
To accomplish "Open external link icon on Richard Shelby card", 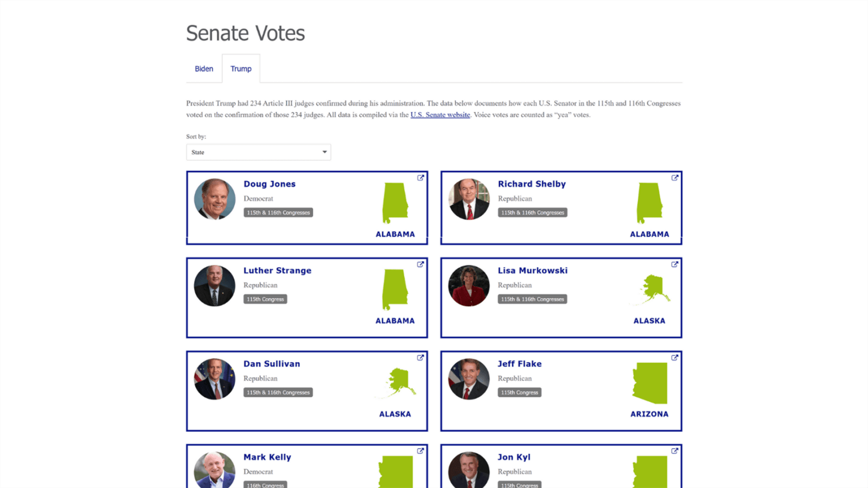I will pyautogui.click(x=675, y=178).
